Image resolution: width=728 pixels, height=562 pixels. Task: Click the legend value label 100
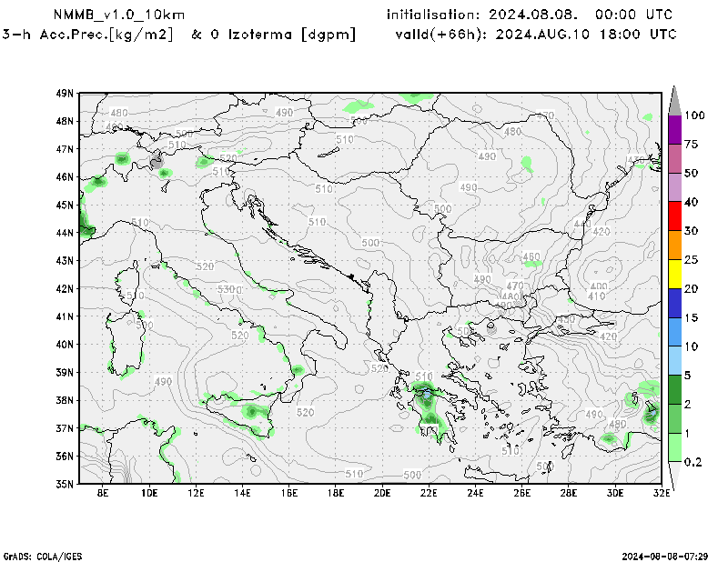point(696,115)
